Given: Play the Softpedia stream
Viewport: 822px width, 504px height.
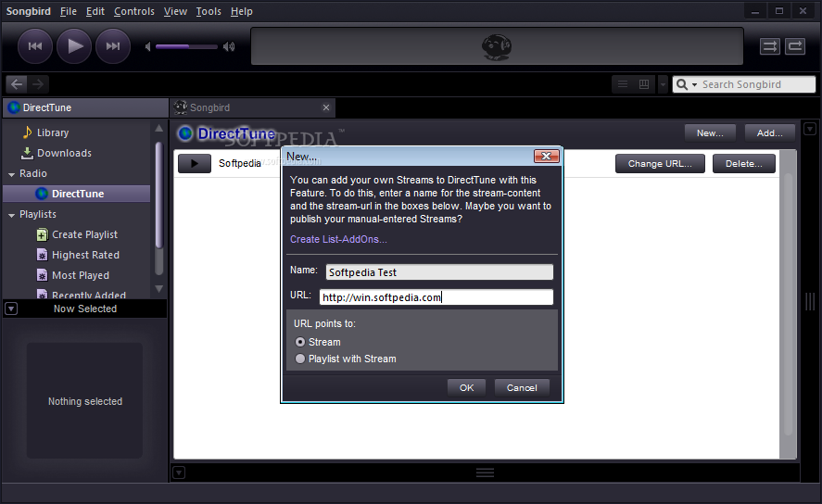Looking at the screenshot, I should pyautogui.click(x=195, y=163).
